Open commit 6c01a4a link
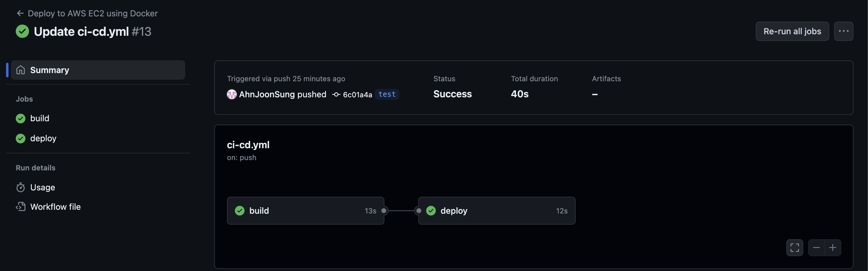Viewport: 868px width, 271px height. [357, 95]
